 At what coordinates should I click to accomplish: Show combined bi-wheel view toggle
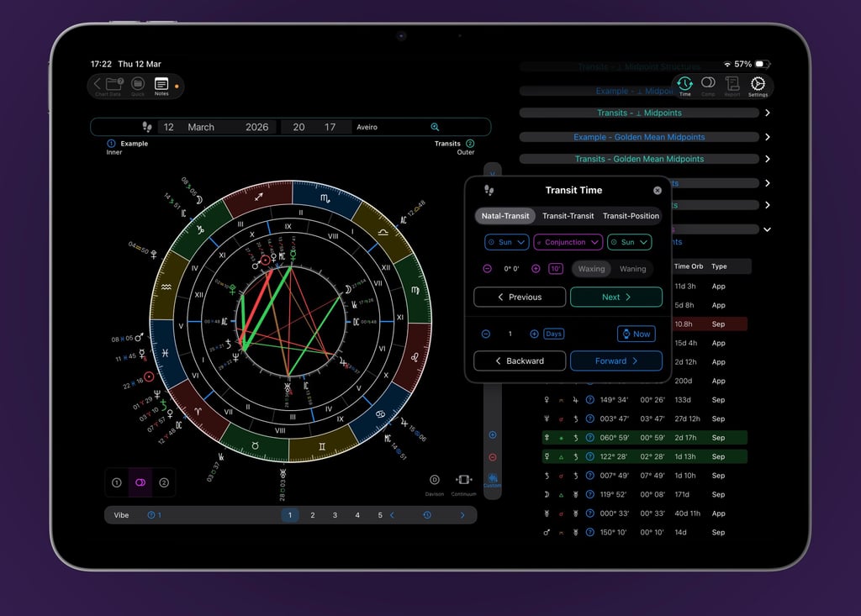(x=140, y=482)
